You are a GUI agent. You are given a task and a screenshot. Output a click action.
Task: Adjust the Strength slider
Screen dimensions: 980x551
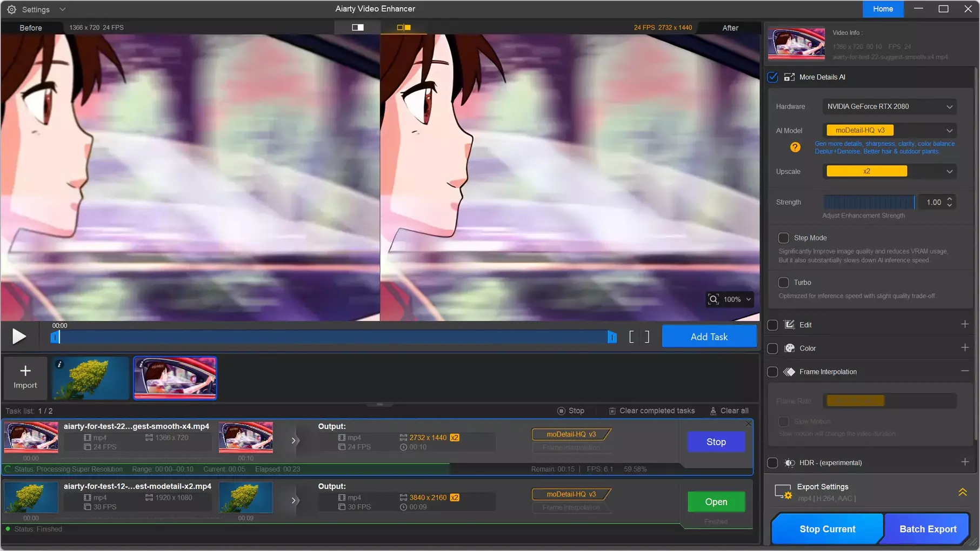pos(869,202)
